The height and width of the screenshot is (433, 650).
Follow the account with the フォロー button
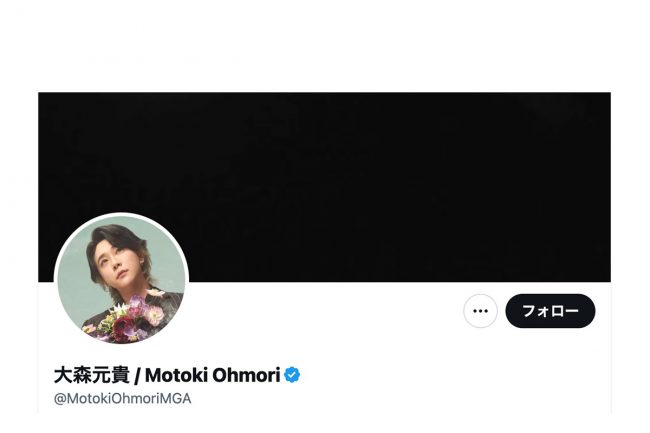[550, 311]
